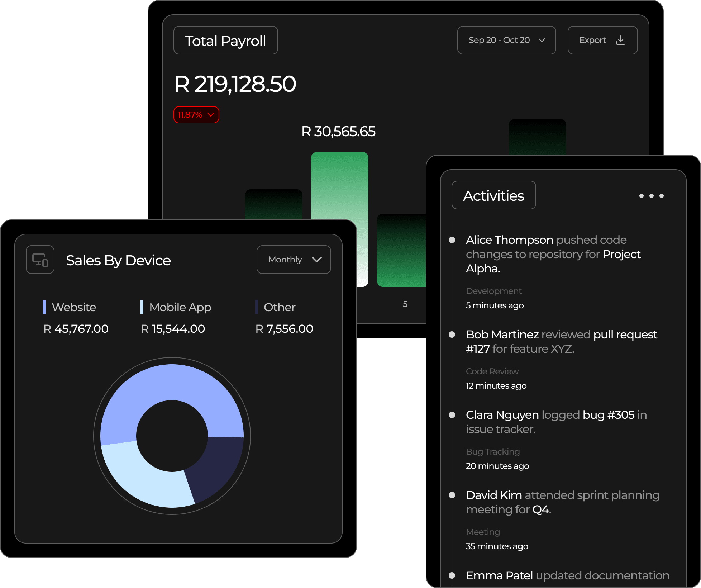701x588 pixels.
Task: Expand the 11.87% change indicator
Action: [x=196, y=115]
